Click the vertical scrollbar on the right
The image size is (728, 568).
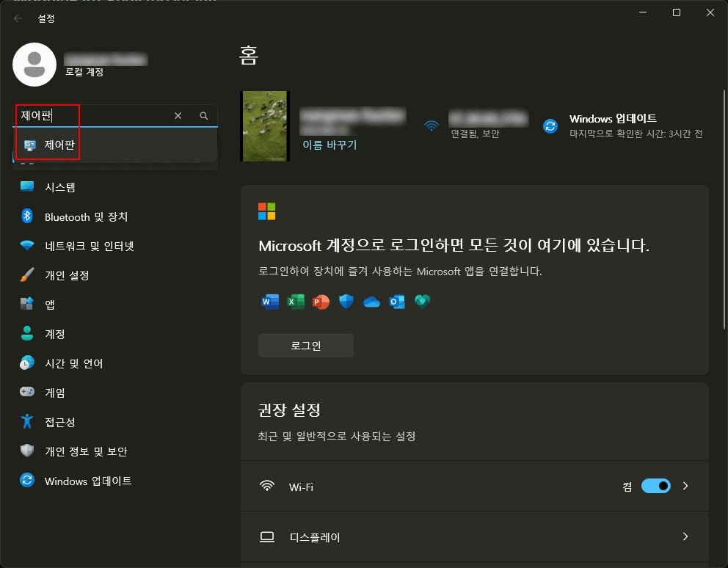pos(724,210)
